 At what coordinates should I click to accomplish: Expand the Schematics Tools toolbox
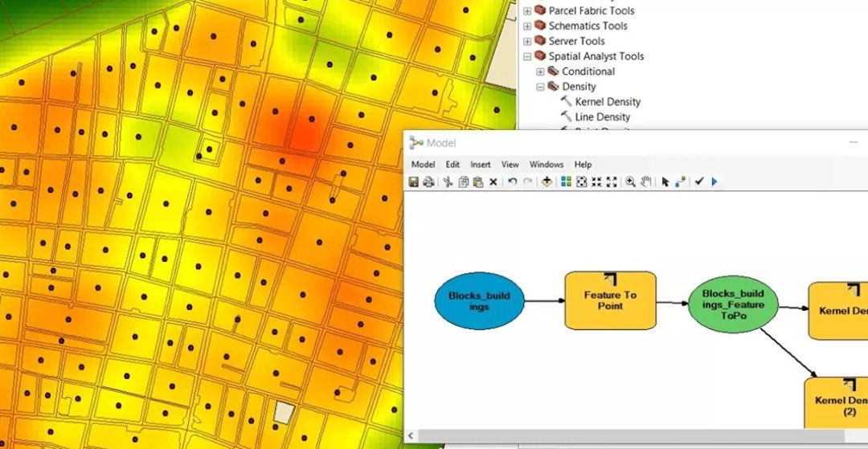(527, 26)
